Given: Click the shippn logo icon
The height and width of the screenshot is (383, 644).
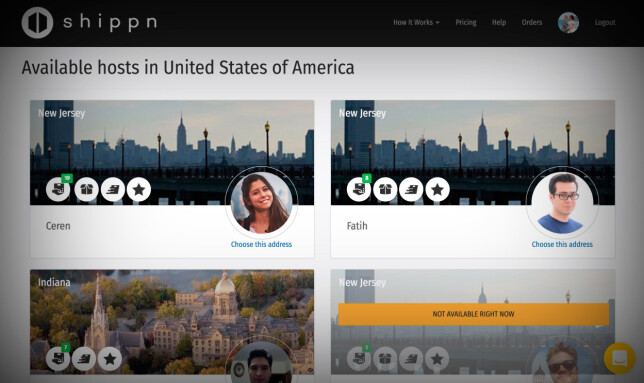Looking at the screenshot, I should click(x=37, y=23).
